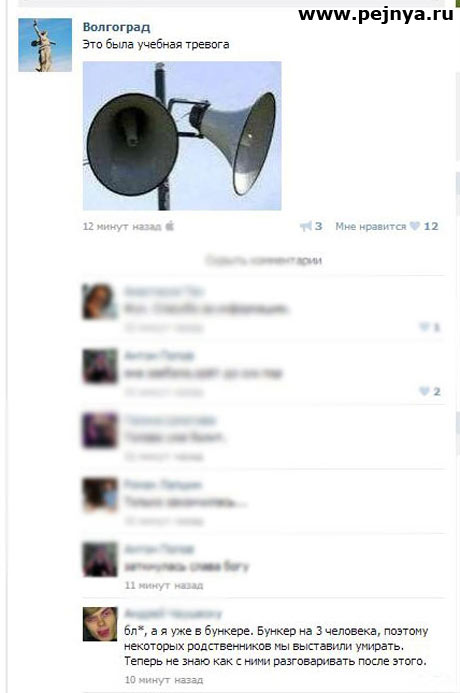460x693 pixels.
Task: Enlarge the loudspeaker photo in the post
Action: pyautogui.click(x=182, y=136)
